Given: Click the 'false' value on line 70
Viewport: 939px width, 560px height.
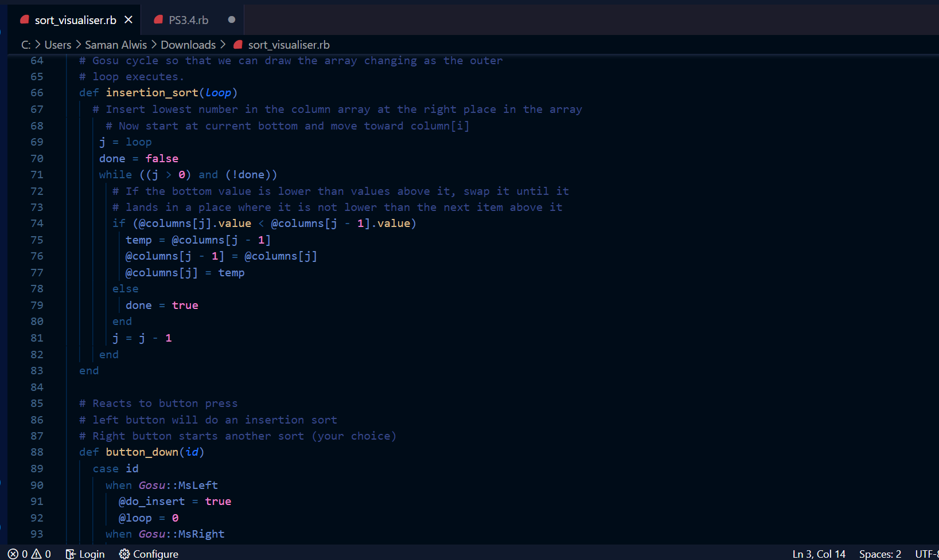Looking at the screenshot, I should [x=162, y=158].
